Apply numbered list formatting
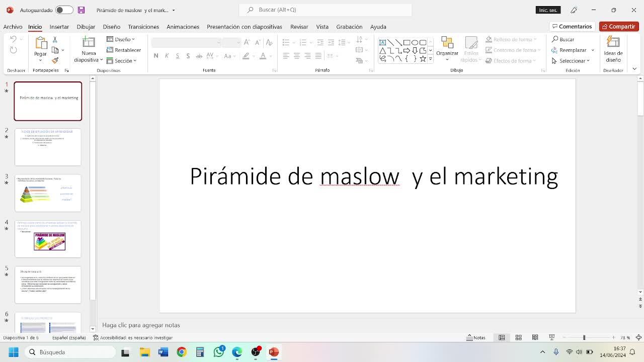The width and height of the screenshot is (644, 362). [x=303, y=42]
